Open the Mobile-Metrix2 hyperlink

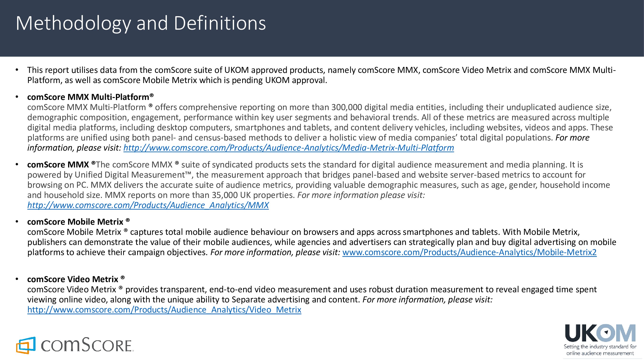point(469,252)
